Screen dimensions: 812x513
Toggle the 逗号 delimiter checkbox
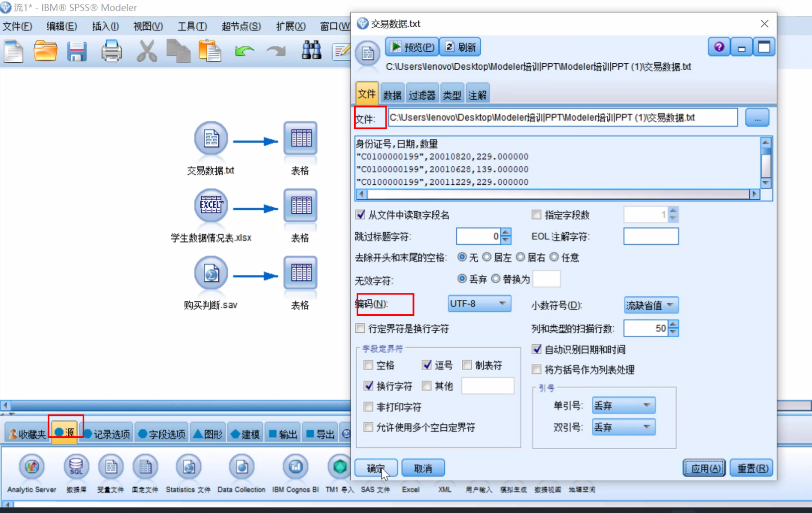point(426,365)
